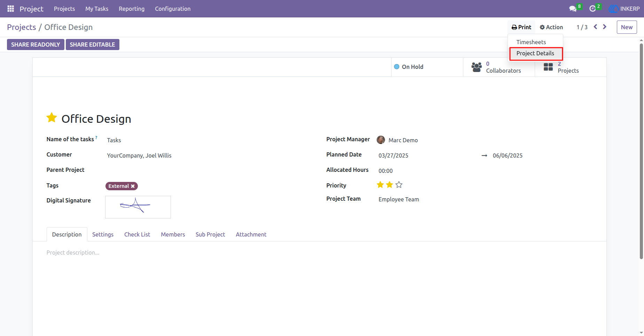Open the Projects top menu
644x336 pixels.
64,9
